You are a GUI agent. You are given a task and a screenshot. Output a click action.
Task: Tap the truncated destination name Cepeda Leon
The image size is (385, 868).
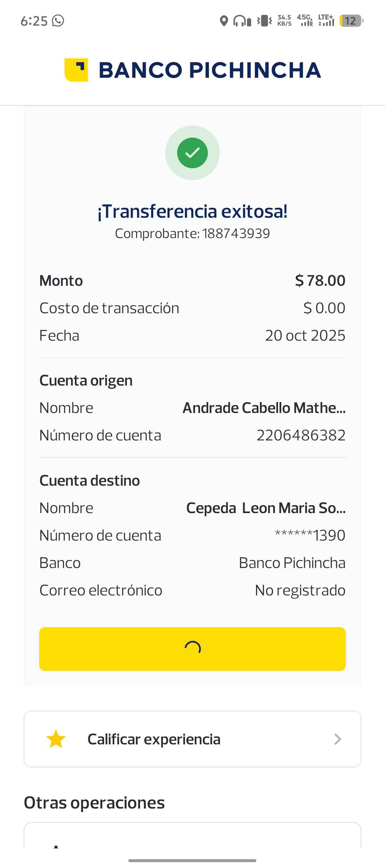coord(266,508)
